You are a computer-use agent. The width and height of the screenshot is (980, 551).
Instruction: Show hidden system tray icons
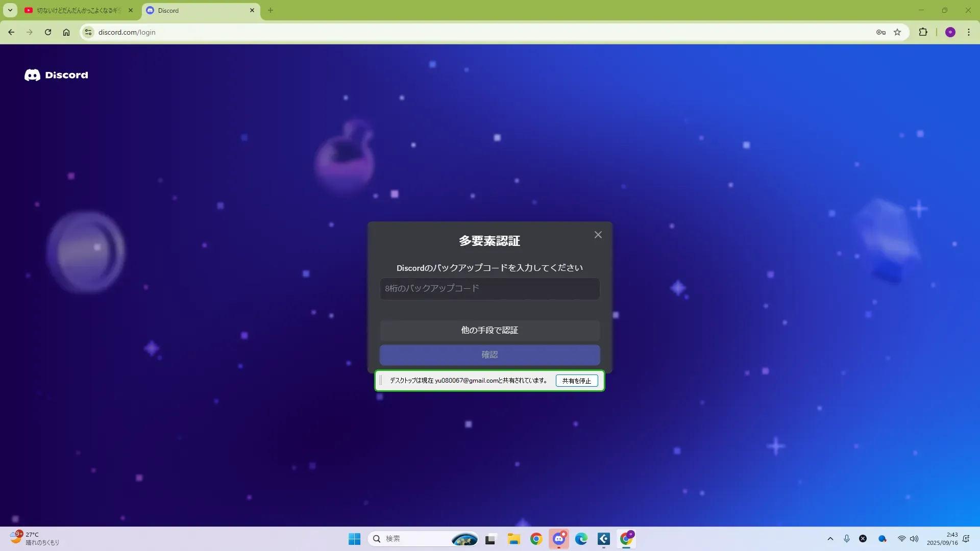pyautogui.click(x=830, y=539)
